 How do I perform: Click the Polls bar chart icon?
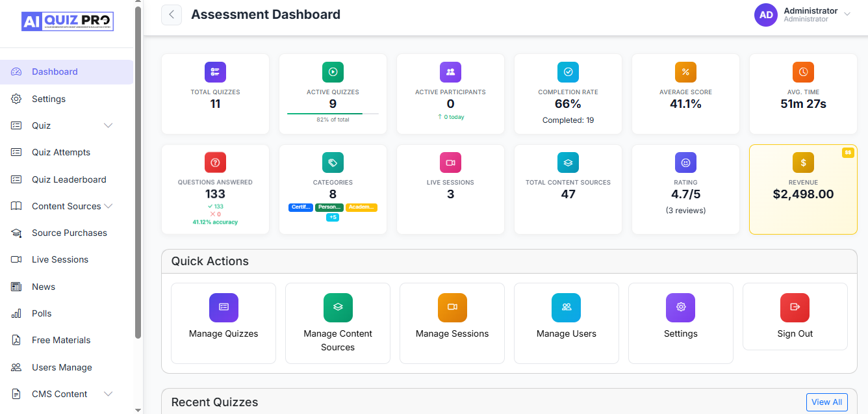pos(16,313)
